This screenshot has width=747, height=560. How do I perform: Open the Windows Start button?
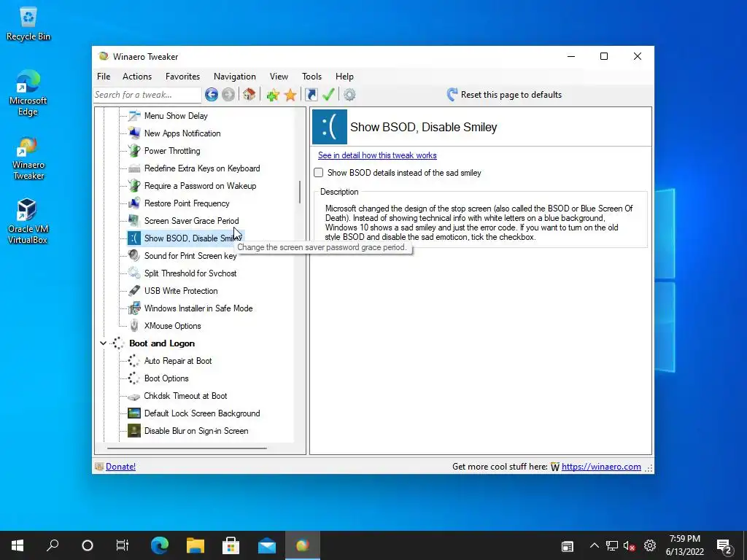tap(18, 545)
